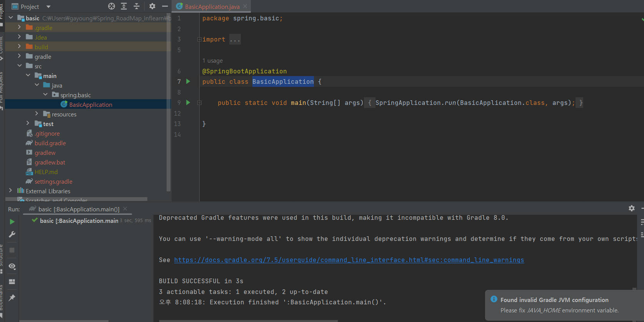This screenshot has width=644, height=322.
Task: Run class from gutter arrow on line 7
Action: click(188, 81)
